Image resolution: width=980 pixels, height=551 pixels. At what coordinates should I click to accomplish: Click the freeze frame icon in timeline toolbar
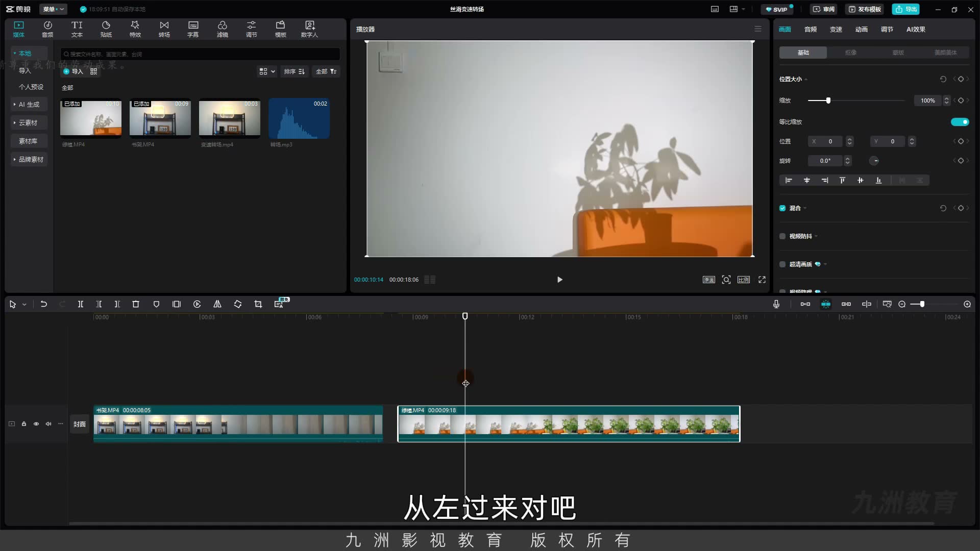(177, 304)
